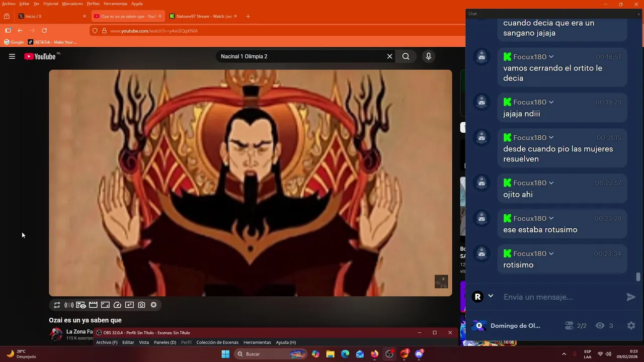Click the sparkle-in-frame icon under the video

(x=129, y=305)
